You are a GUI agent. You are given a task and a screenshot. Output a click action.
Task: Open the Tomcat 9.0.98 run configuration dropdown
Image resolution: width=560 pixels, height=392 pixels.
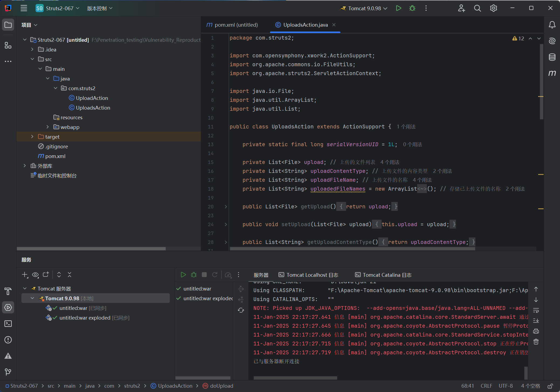tap(364, 8)
